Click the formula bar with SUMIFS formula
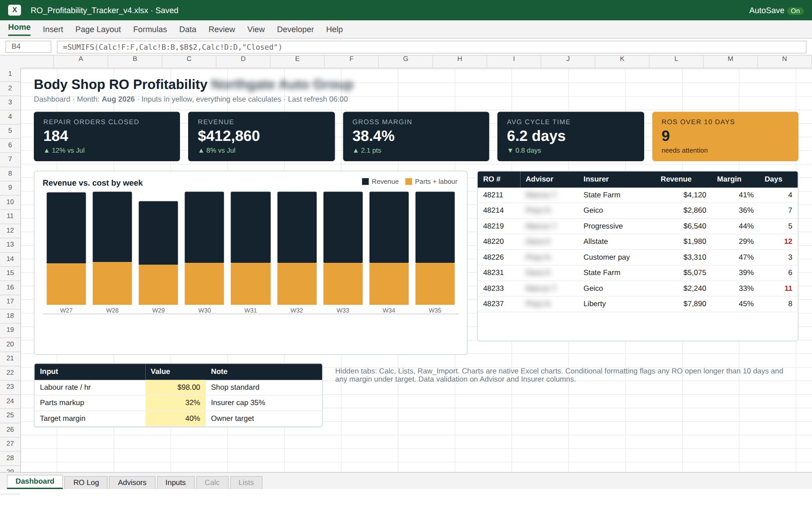The height and width of the screenshot is (508, 812). click(431, 47)
